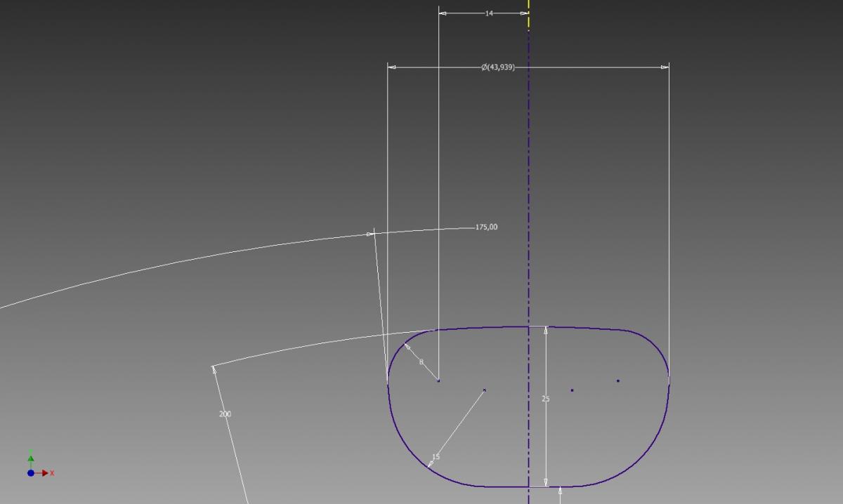The width and height of the screenshot is (843, 504).
Task: Select the second center point from the left
Action: coord(484,390)
